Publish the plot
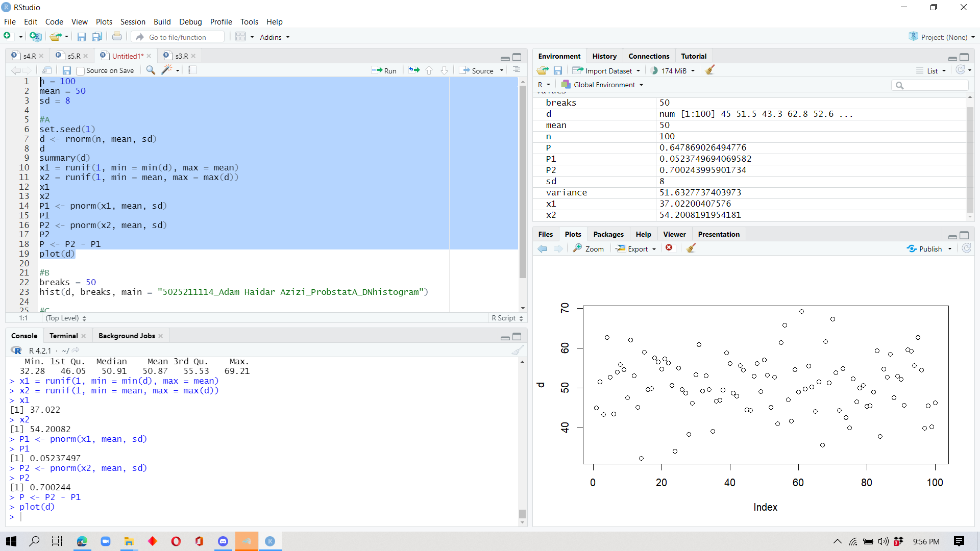Image resolution: width=980 pixels, height=551 pixels. tap(928, 248)
